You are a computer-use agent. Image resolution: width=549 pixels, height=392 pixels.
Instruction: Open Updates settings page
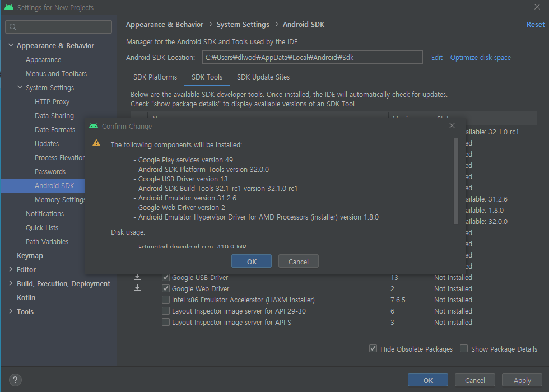[x=47, y=143]
